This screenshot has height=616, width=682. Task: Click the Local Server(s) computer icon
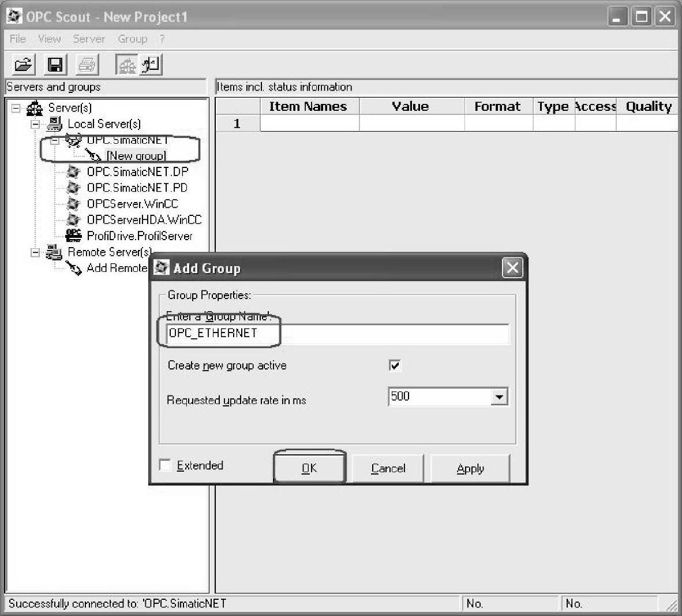click(x=54, y=124)
